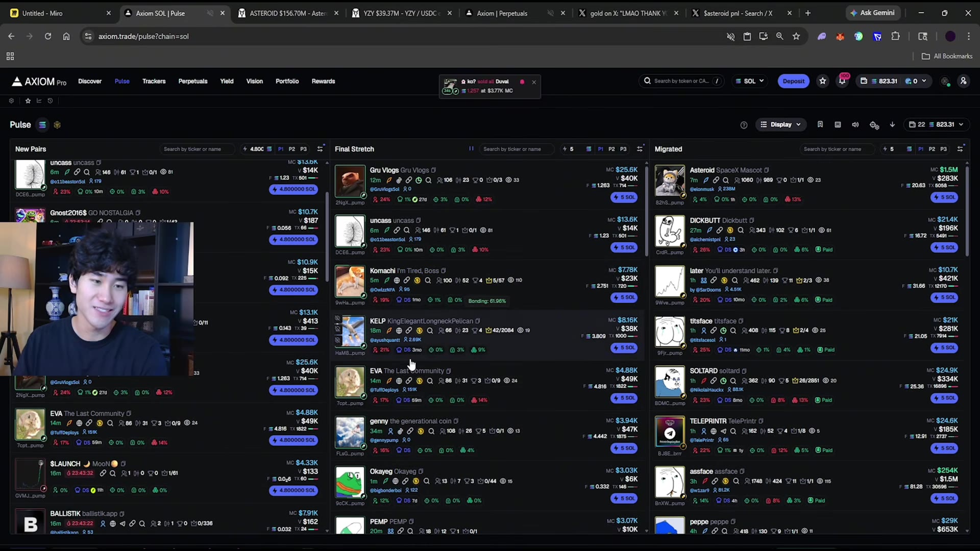Select P2 preset in Migrated column
Viewport: 980px width, 551px height.
(x=932, y=149)
